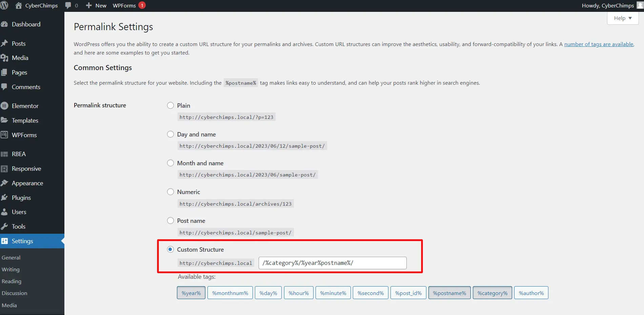Click the %post_id% tag button
Image resolution: width=644 pixels, height=315 pixels.
click(408, 293)
